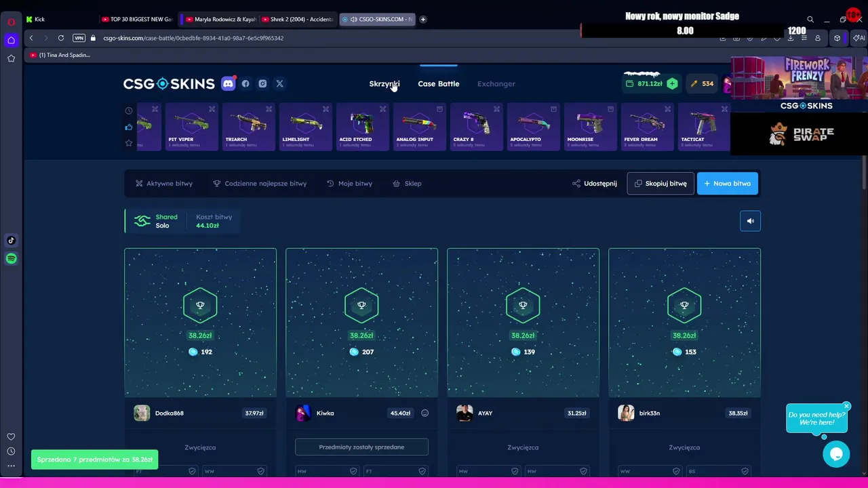Open the Skrzynki menu item

coord(384,84)
